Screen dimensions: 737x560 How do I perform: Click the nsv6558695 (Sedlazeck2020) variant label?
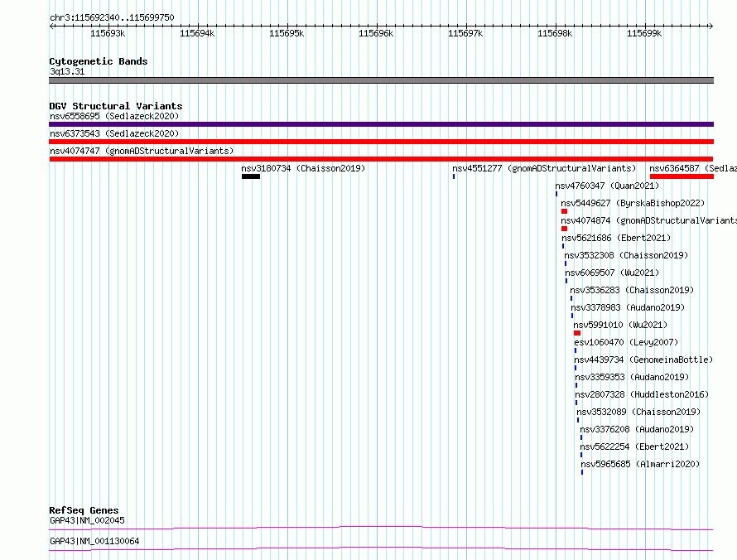pyautogui.click(x=114, y=116)
